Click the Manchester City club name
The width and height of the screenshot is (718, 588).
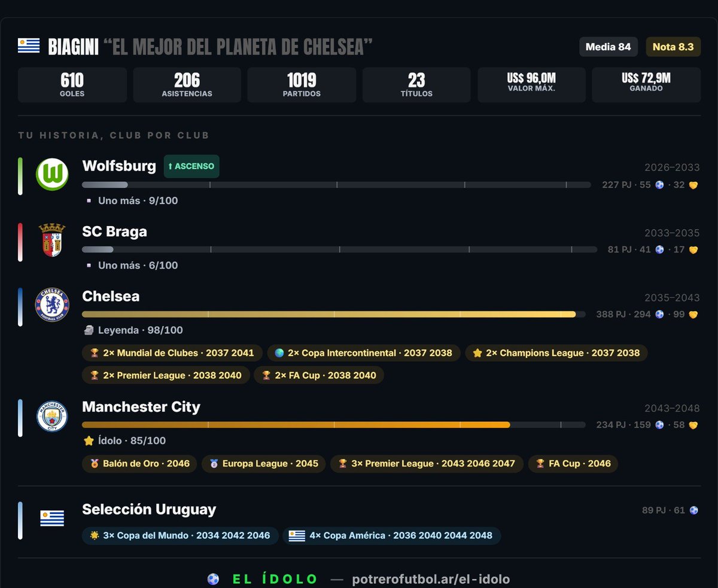141,407
